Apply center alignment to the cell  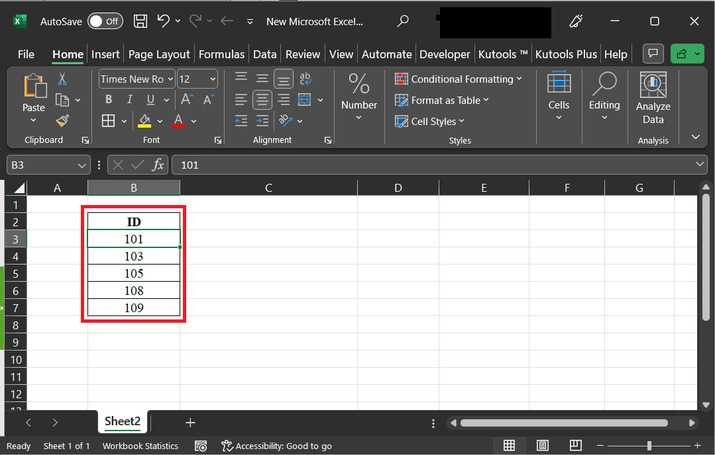point(262,100)
